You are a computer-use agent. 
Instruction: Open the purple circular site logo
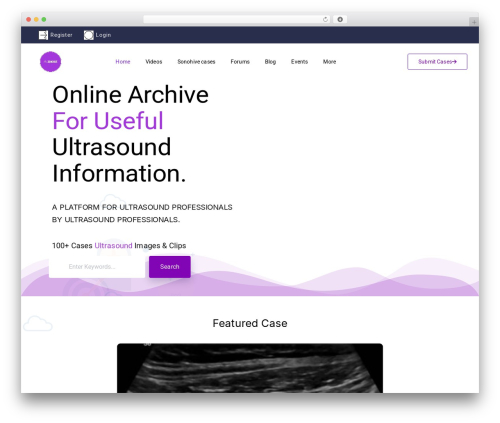(x=50, y=62)
